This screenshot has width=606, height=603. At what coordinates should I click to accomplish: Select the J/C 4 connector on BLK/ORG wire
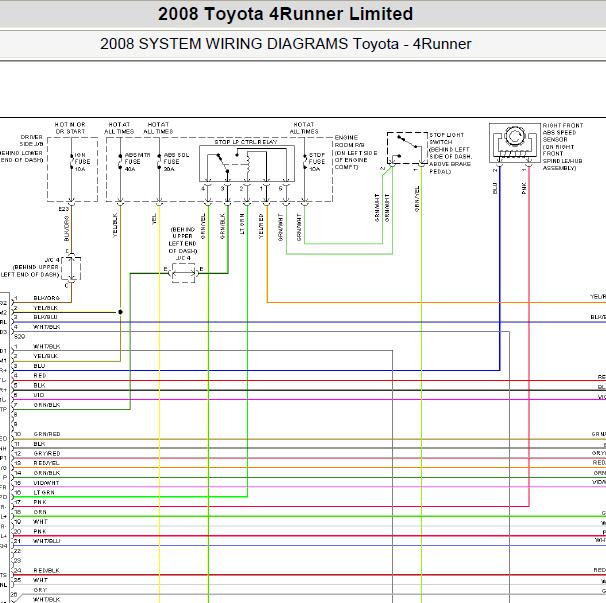71,268
